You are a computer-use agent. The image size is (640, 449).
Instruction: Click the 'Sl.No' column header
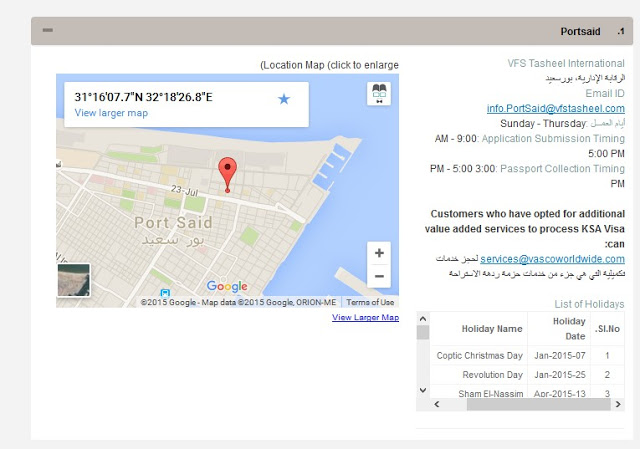(607, 329)
